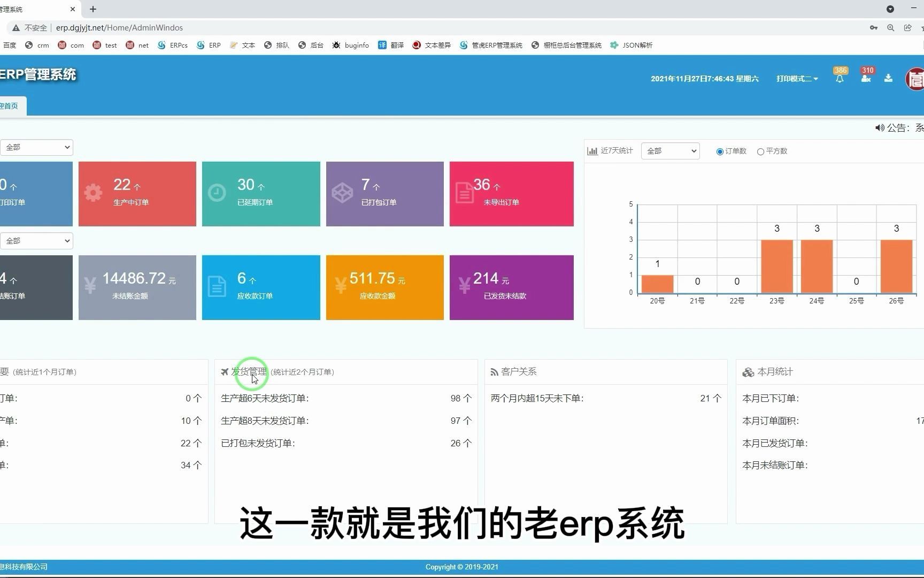
Task: Click the 本月未结账订单 row
Action: [833, 465]
